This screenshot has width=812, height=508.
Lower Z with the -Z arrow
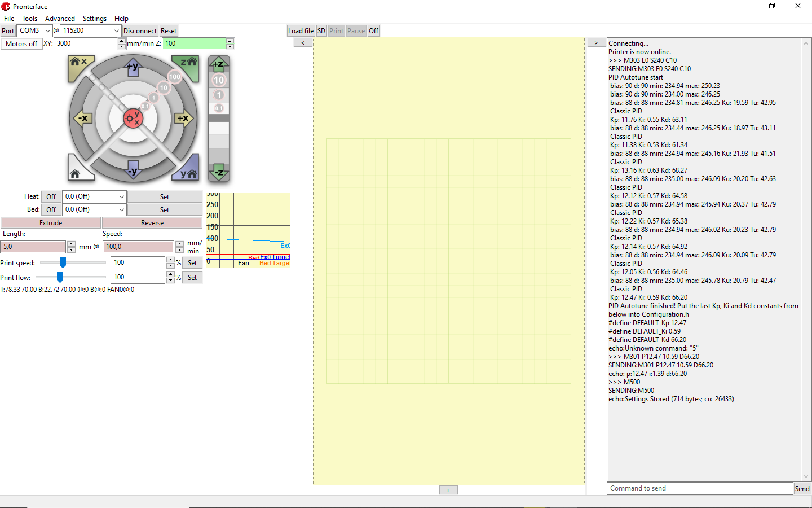(219, 172)
